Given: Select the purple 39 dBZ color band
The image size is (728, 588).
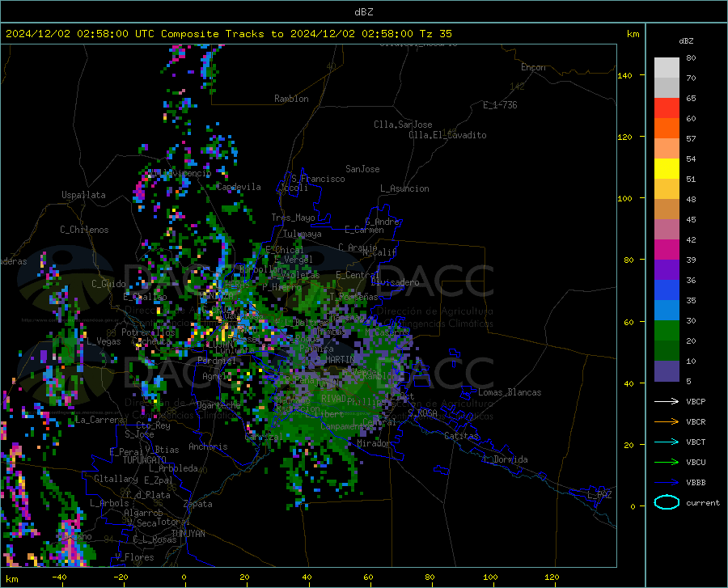Looking at the screenshot, I should [667, 270].
